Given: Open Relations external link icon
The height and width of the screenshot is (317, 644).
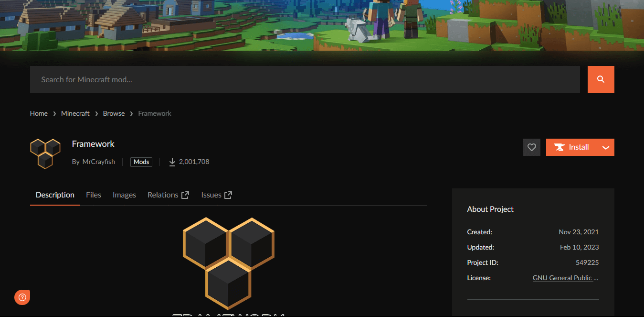Looking at the screenshot, I should (185, 195).
